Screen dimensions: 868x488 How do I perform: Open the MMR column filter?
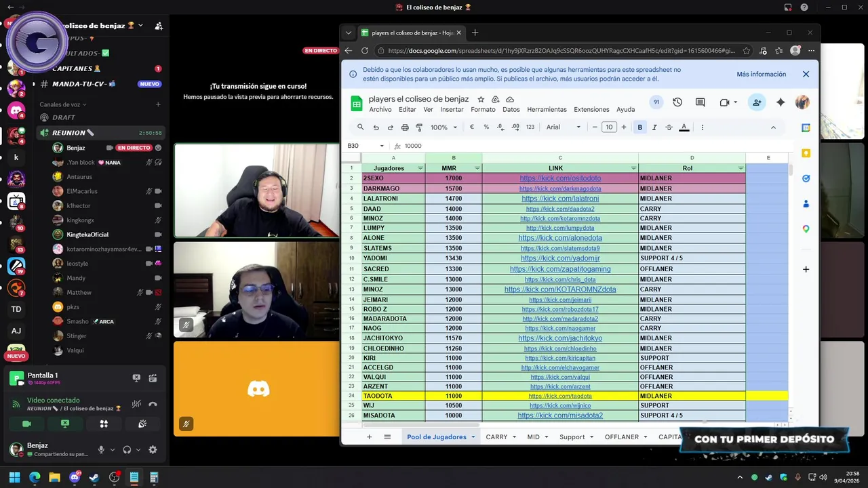477,168
